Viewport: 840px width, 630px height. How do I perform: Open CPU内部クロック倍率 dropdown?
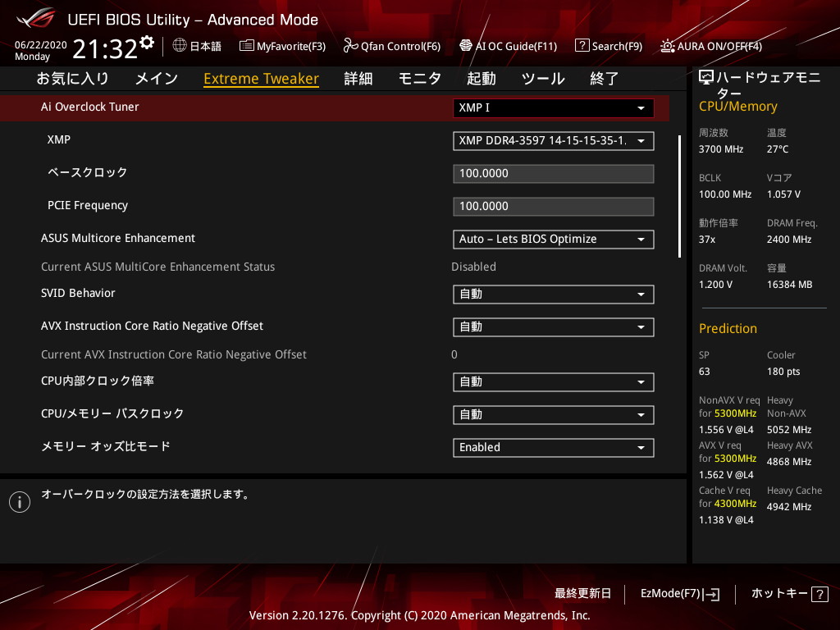click(x=554, y=382)
